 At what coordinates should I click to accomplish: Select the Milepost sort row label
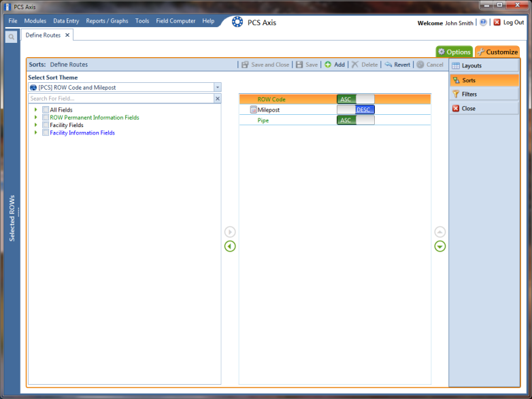268,109
